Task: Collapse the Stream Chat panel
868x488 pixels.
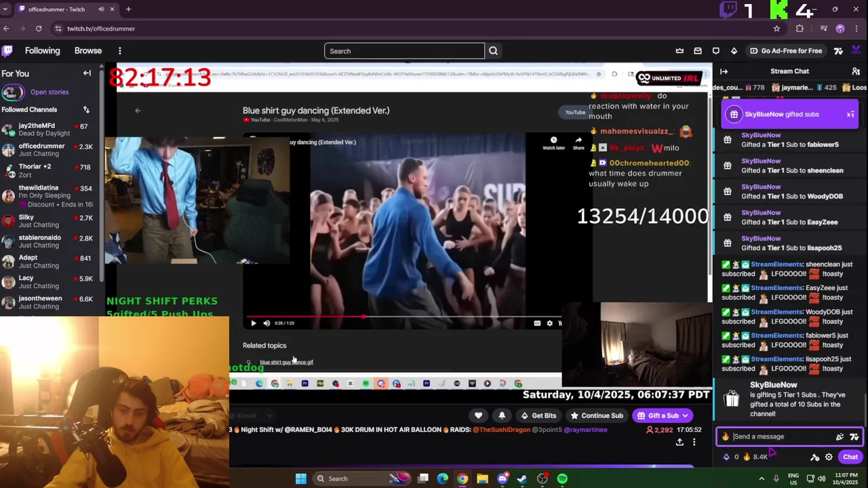Action: tap(724, 71)
